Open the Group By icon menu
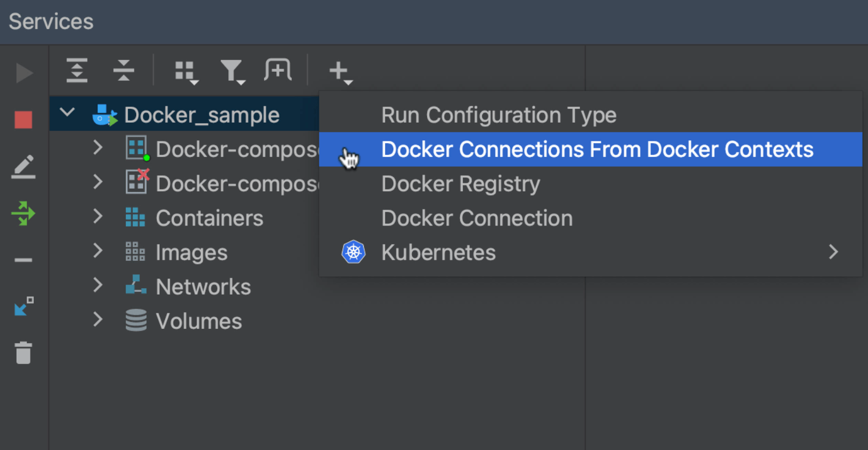The height and width of the screenshot is (450, 868). 186,71
